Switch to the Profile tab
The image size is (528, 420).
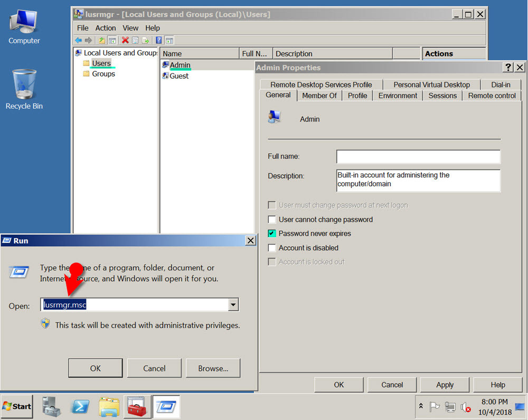pyautogui.click(x=357, y=96)
